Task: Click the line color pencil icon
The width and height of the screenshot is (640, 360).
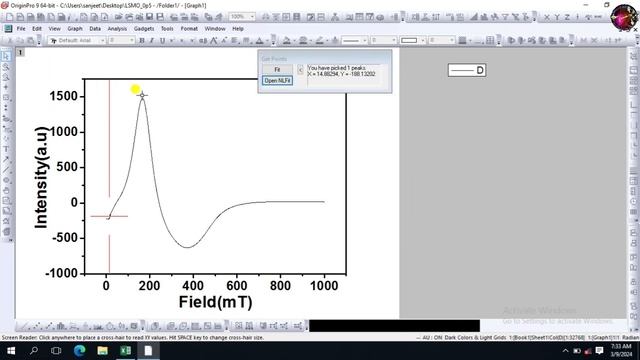Action: 320,40
